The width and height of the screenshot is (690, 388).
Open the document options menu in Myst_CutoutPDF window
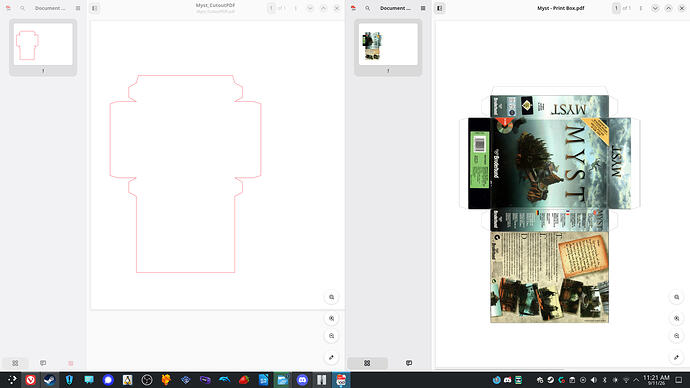click(x=296, y=8)
